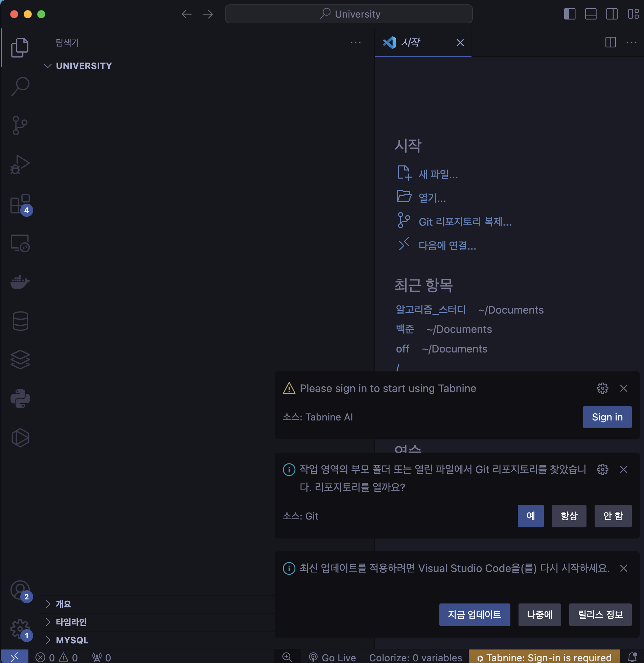Toggle secondary side bar visibility
Image resolution: width=644 pixels, height=663 pixels.
point(612,14)
